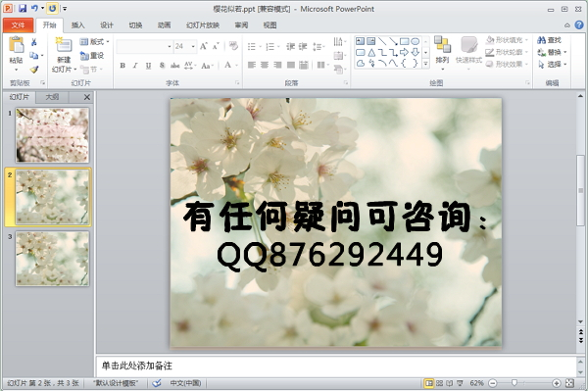Screen dimensions: 588x391
Task: Toggle text Shadow formatting
Action: click(162, 66)
